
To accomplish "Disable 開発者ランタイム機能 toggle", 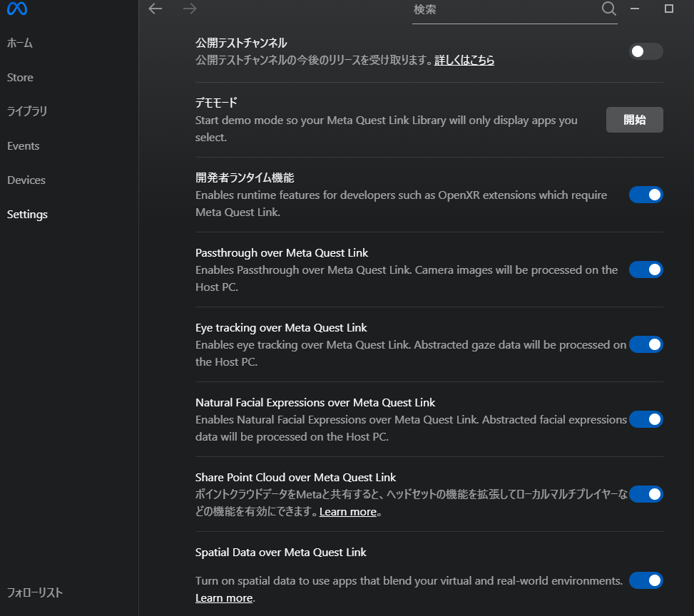I will tap(645, 195).
